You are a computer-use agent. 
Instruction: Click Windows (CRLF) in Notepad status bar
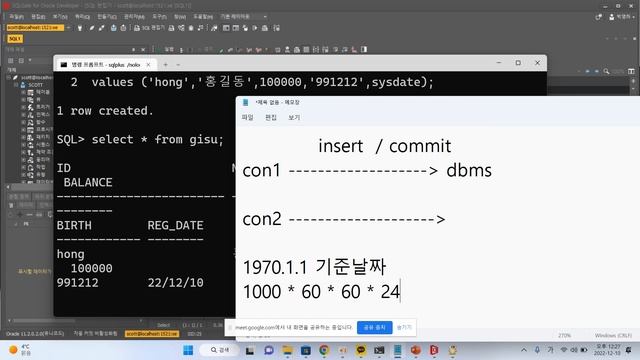[613, 336]
